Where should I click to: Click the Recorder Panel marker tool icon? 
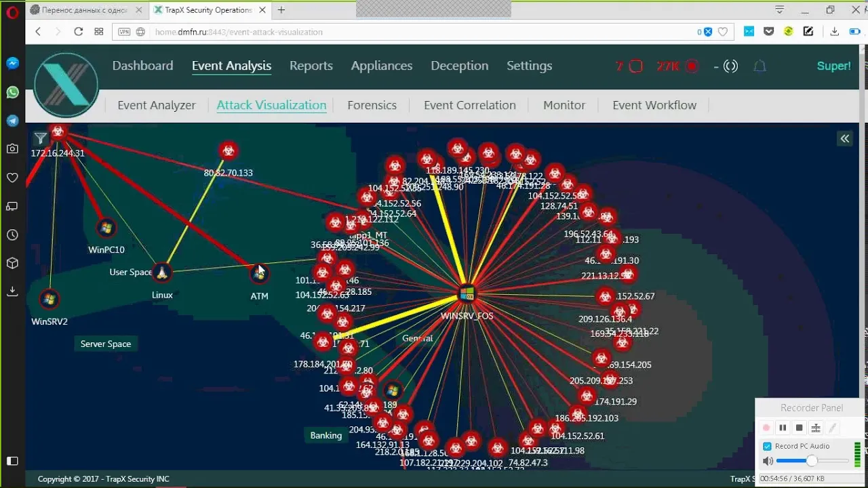(816, 428)
